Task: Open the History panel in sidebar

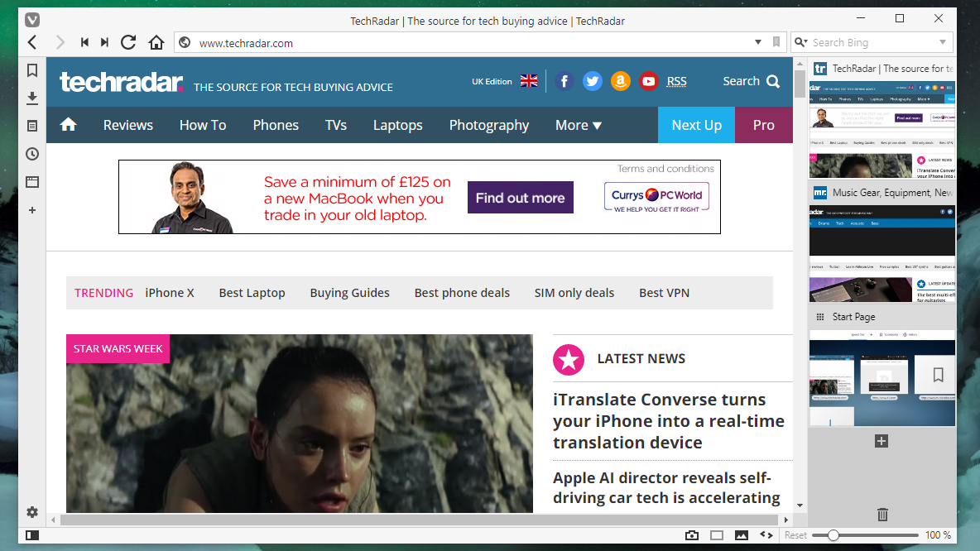Action: pyautogui.click(x=32, y=154)
